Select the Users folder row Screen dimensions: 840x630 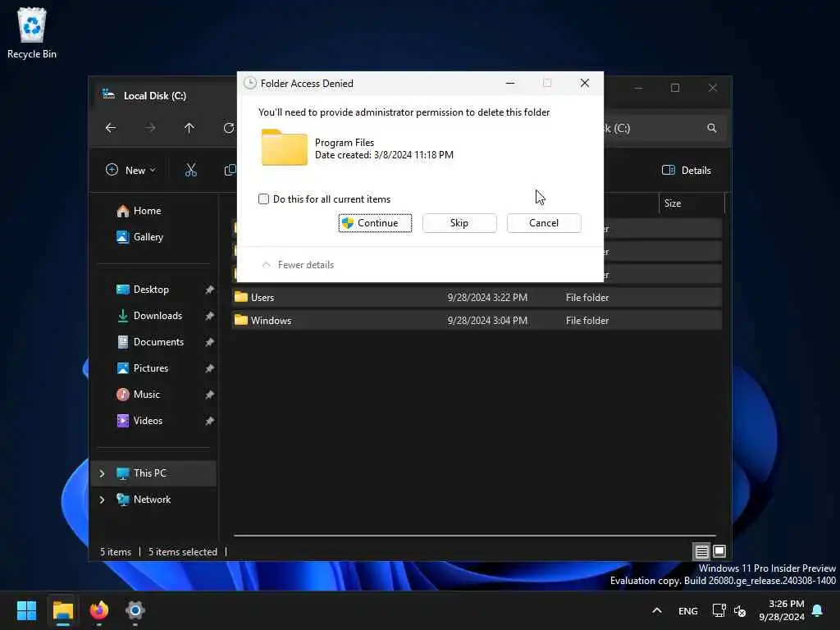point(477,297)
